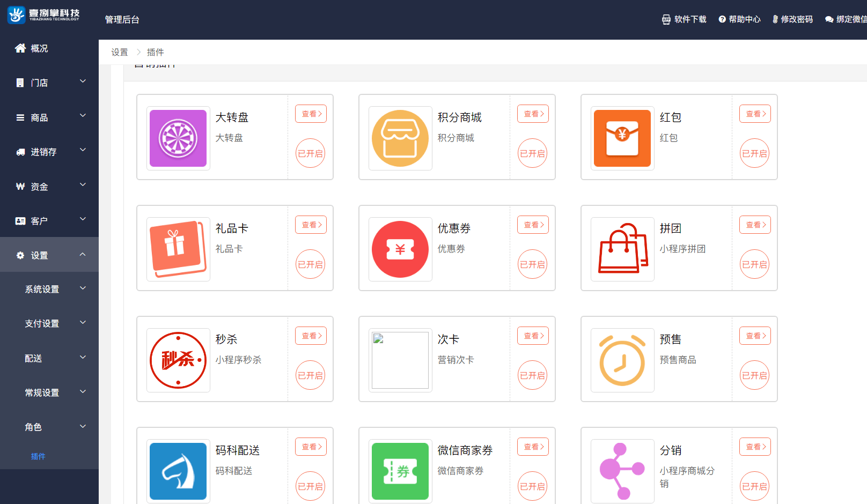Select 插件 in the sidebar
Screen dimensions: 867x504
[x=38, y=456]
